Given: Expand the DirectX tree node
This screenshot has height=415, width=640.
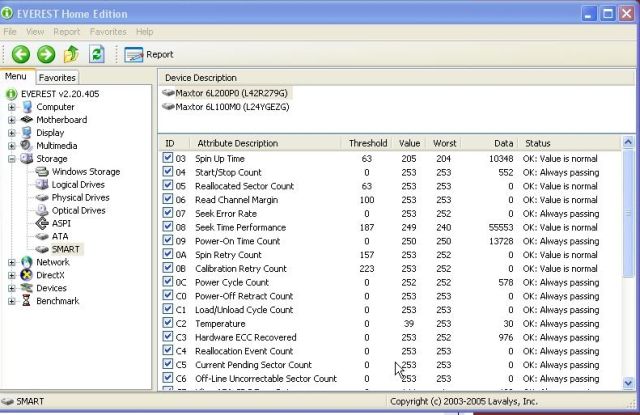Looking at the screenshot, I should click(x=12, y=275).
